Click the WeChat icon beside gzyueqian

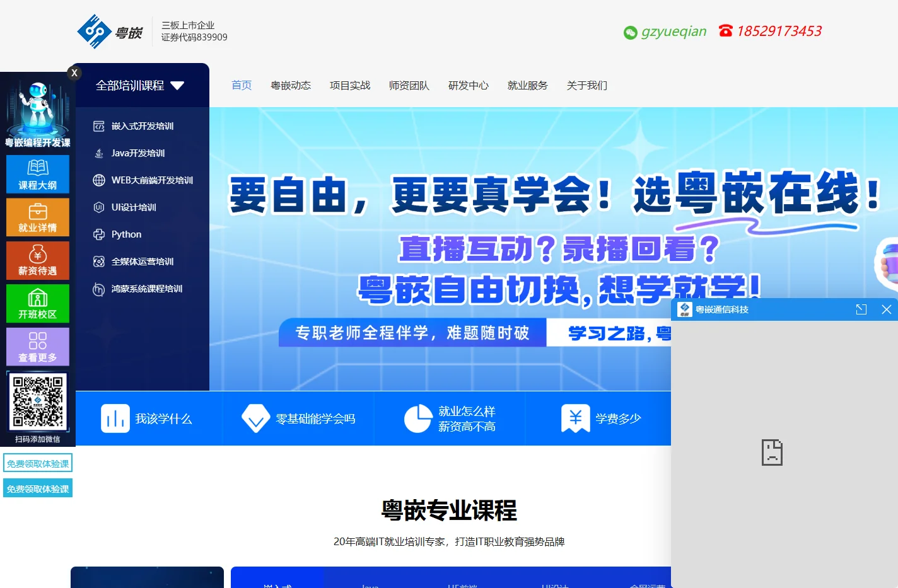tap(630, 33)
